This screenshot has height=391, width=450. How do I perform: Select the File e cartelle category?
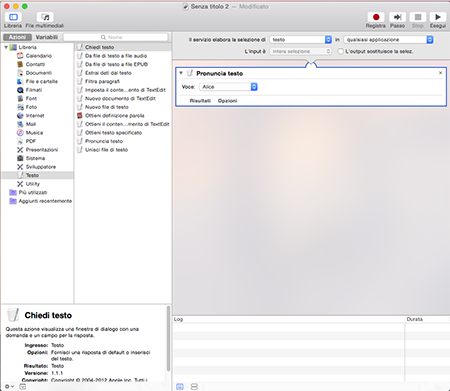pyautogui.click(x=42, y=81)
